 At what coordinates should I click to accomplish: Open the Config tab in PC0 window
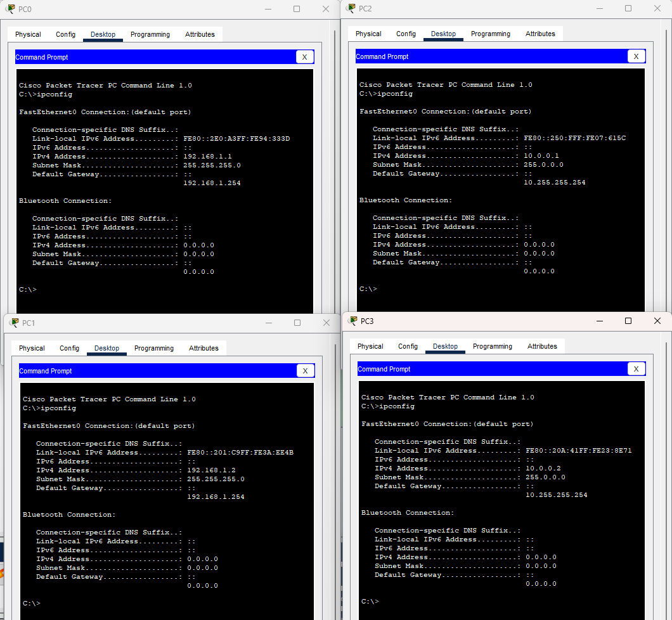click(65, 34)
